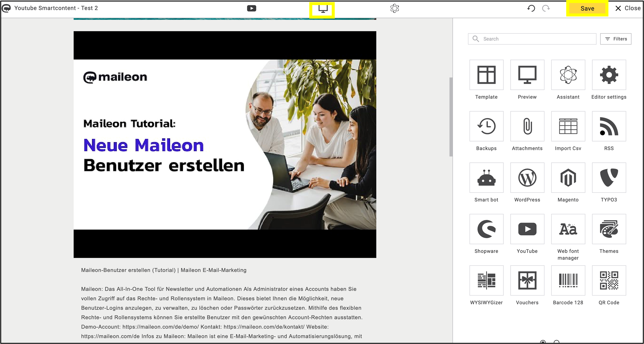Open the Barcode 128 tile

(x=568, y=281)
